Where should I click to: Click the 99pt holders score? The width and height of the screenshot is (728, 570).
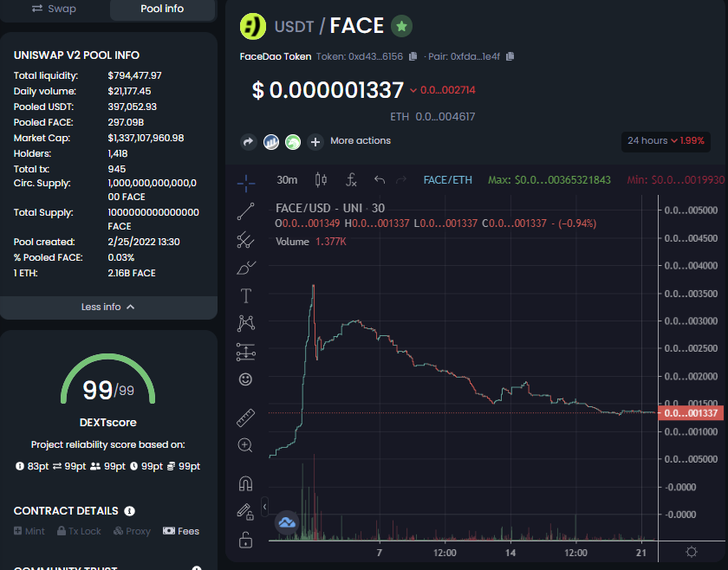(x=107, y=466)
